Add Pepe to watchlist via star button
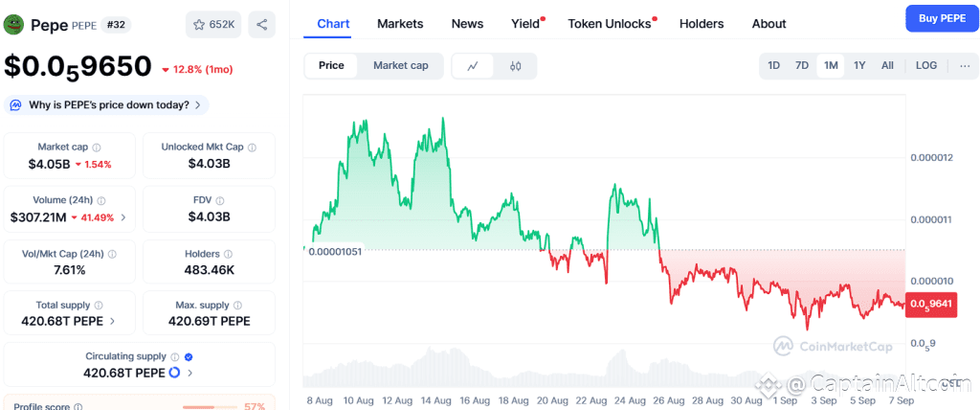The image size is (980, 410). 213,24
